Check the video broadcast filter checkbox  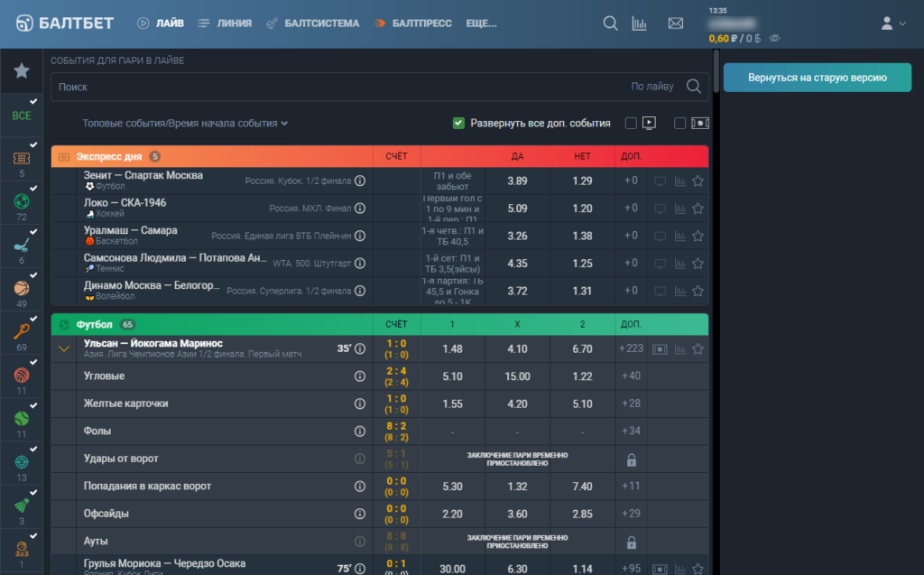pyautogui.click(x=631, y=124)
